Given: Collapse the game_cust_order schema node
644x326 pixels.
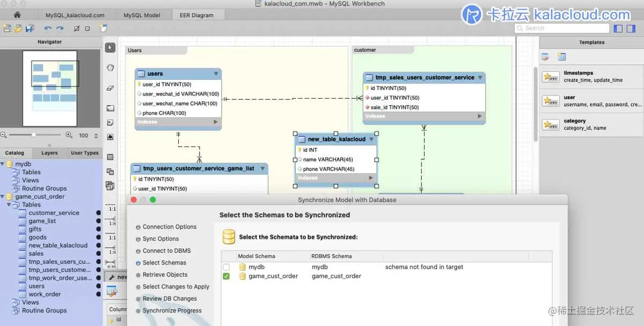Looking at the screenshot, I should tap(3, 197).
